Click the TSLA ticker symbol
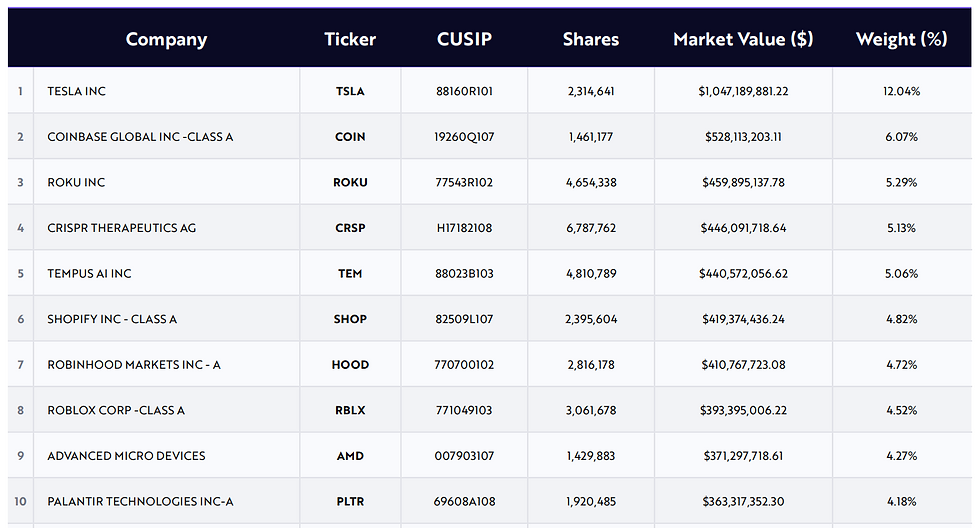The image size is (980, 528). (350, 91)
